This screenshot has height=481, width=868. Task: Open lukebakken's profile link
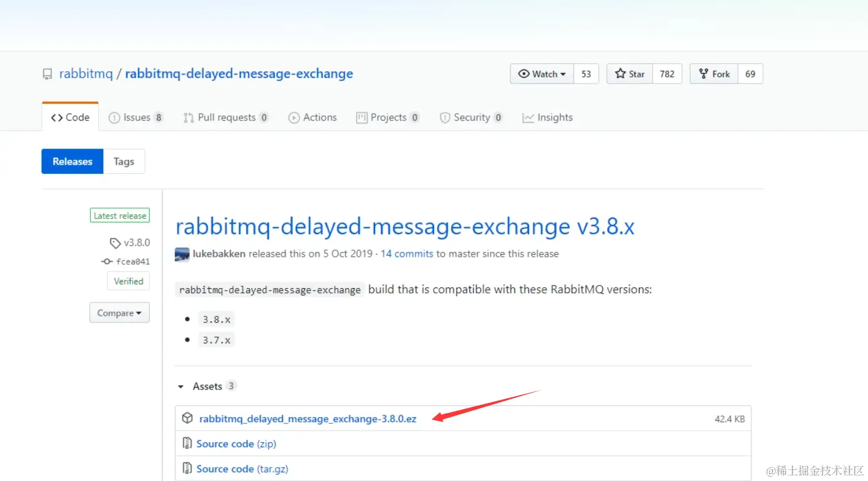tap(219, 254)
